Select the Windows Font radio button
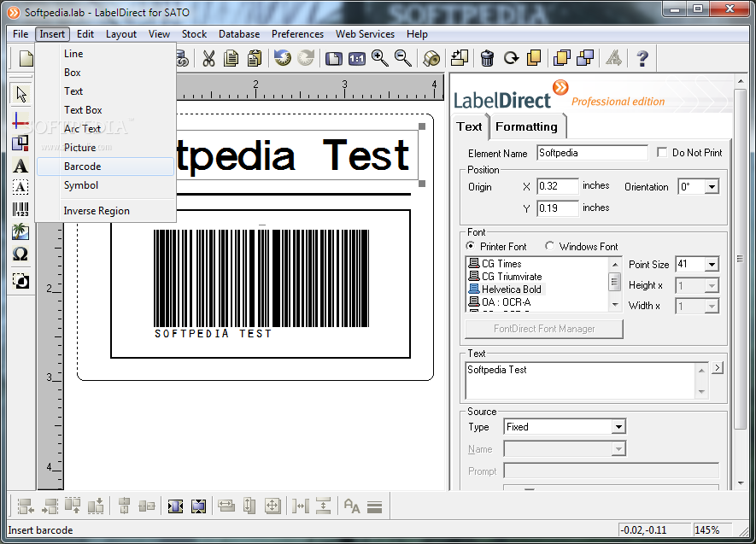The width and height of the screenshot is (756, 544). click(549, 246)
